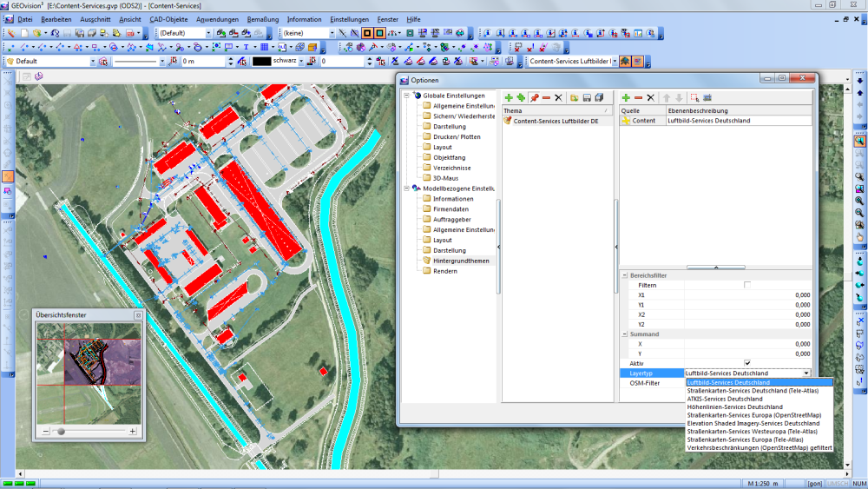
Task: Click the zoom-out button in Übersichtsfenster
Action: click(46, 431)
